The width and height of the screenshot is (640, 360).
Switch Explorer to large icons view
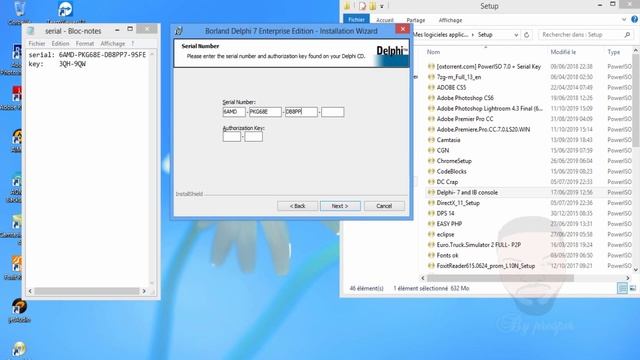click(x=633, y=289)
